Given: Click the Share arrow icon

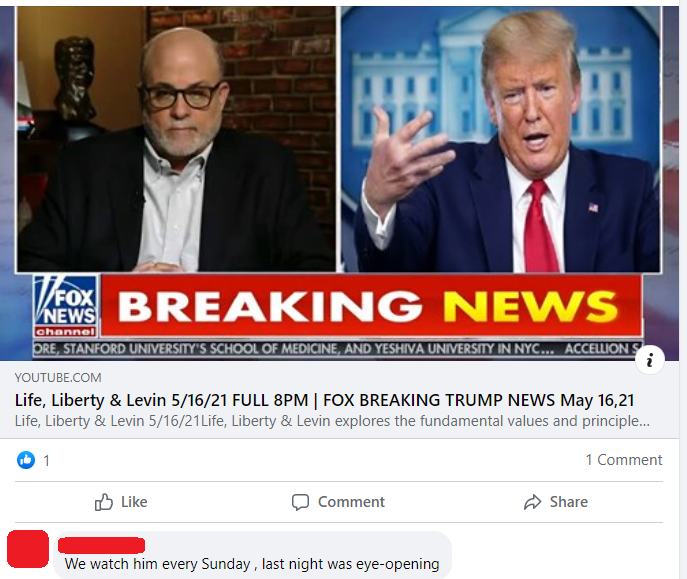Looking at the screenshot, I should (532, 502).
